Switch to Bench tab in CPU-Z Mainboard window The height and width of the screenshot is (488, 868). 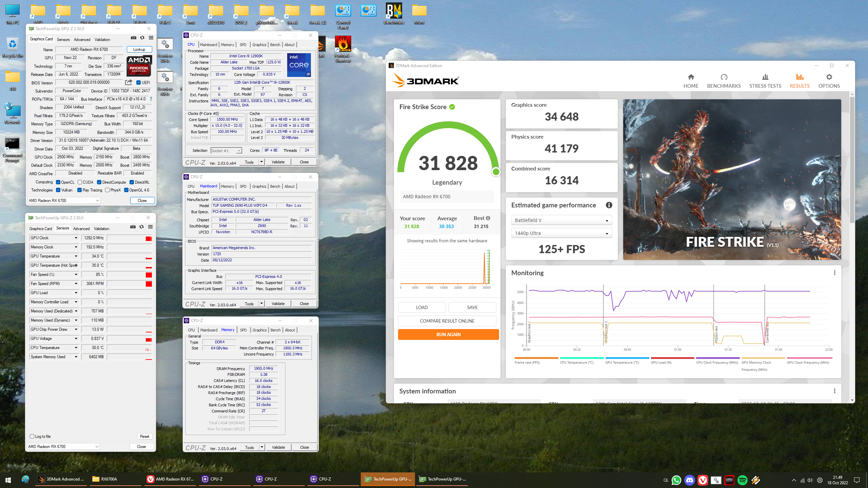[x=275, y=186]
